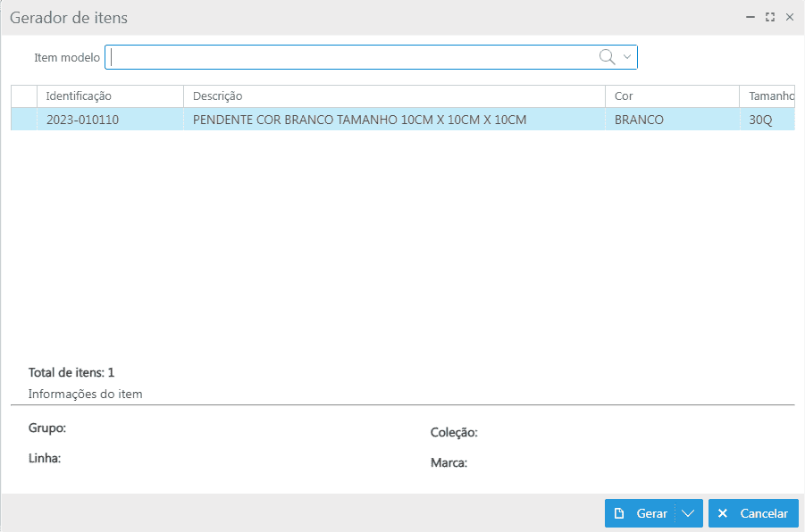Click the Informações do item section header

click(86, 394)
